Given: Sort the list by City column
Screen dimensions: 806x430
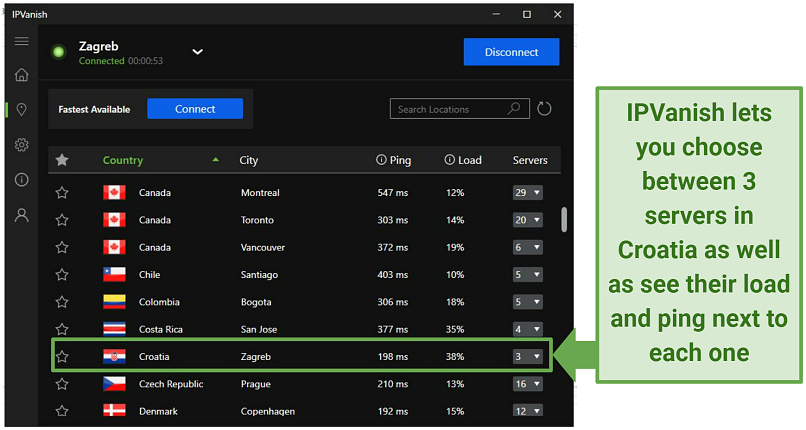Looking at the screenshot, I should click(249, 160).
